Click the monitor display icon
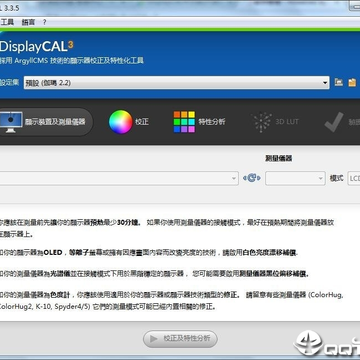 11,122
